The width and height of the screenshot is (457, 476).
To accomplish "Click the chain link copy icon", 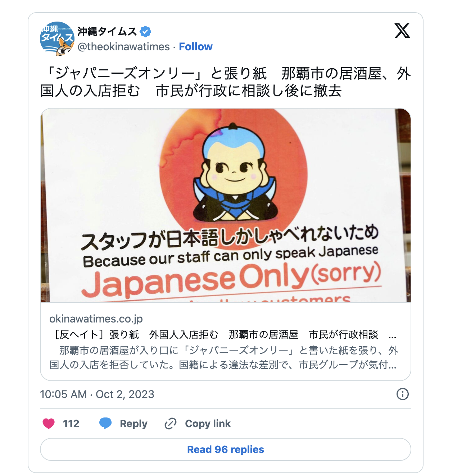I will (171, 424).
